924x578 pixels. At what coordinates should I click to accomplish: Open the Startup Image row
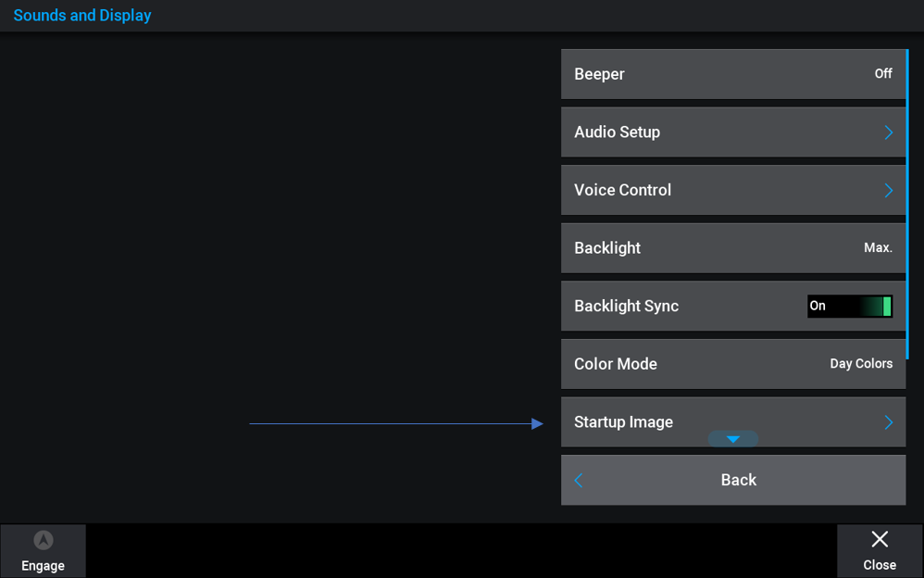733,422
